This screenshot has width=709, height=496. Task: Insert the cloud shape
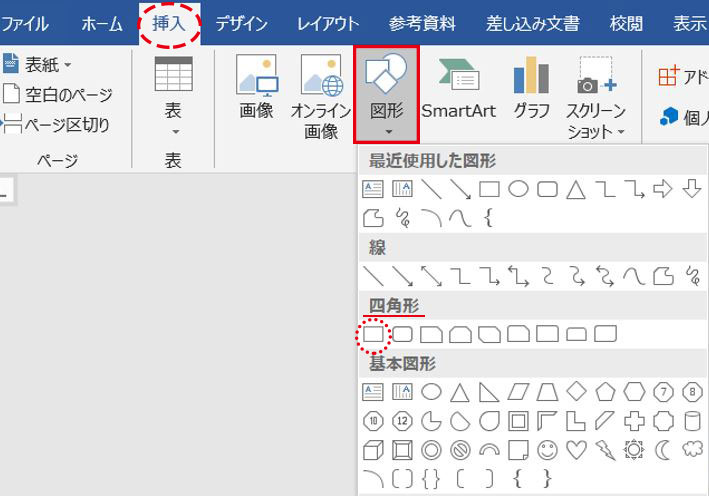tap(692, 449)
